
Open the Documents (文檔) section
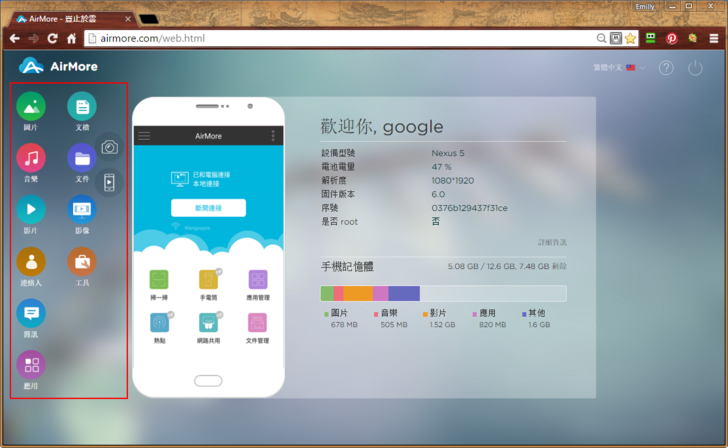click(82, 106)
